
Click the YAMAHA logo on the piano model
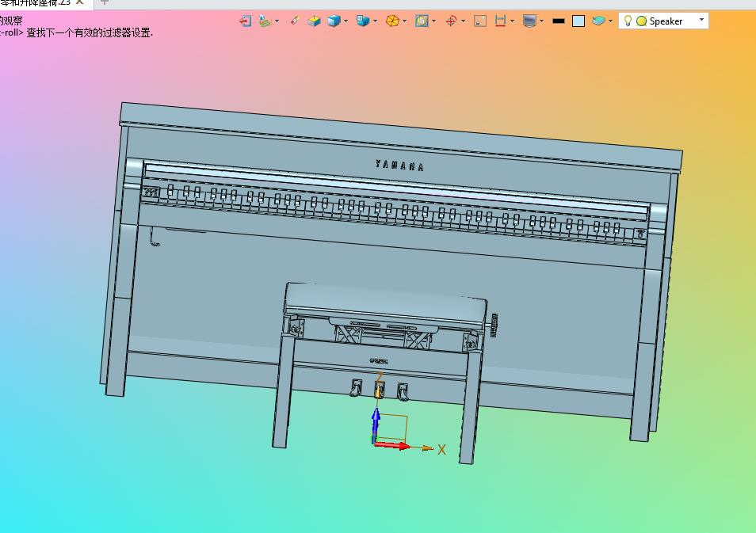pyautogui.click(x=399, y=166)
